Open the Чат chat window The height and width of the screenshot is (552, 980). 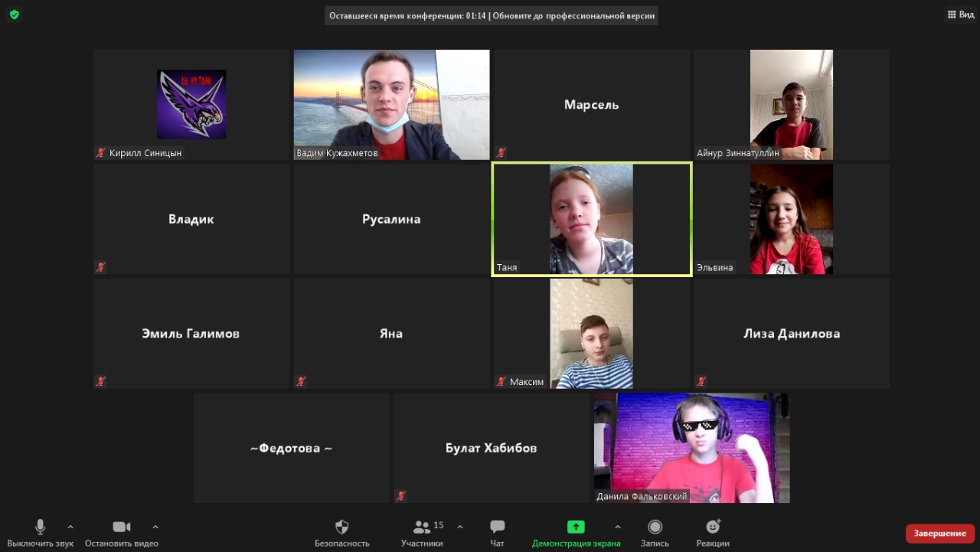pyautogui.click(x=497, y=528)
